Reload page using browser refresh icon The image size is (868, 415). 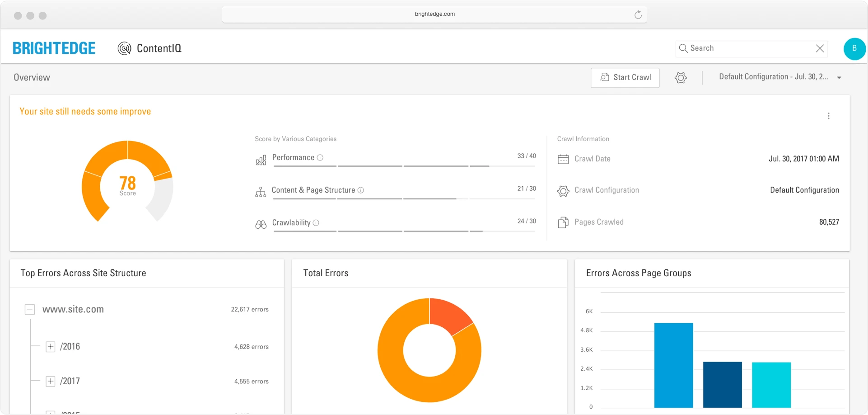pos(638,14)
